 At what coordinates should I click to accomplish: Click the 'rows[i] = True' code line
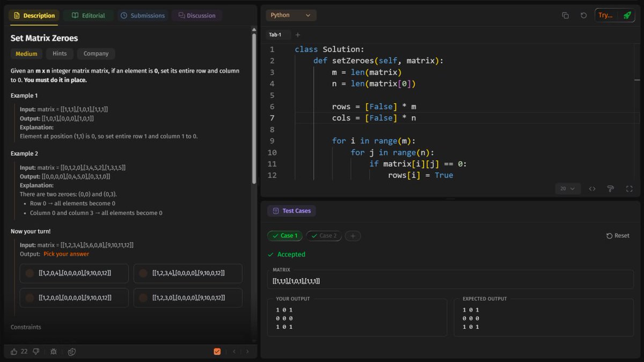421,176
